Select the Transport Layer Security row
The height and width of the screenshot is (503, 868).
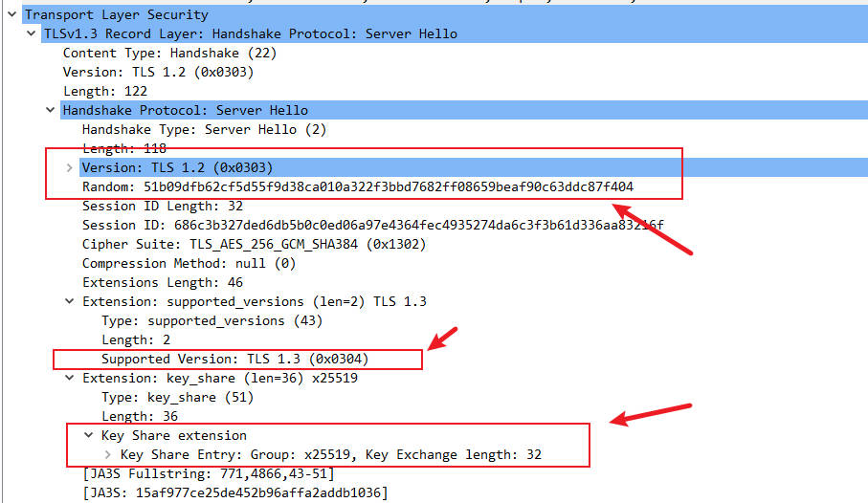point(445,14)
